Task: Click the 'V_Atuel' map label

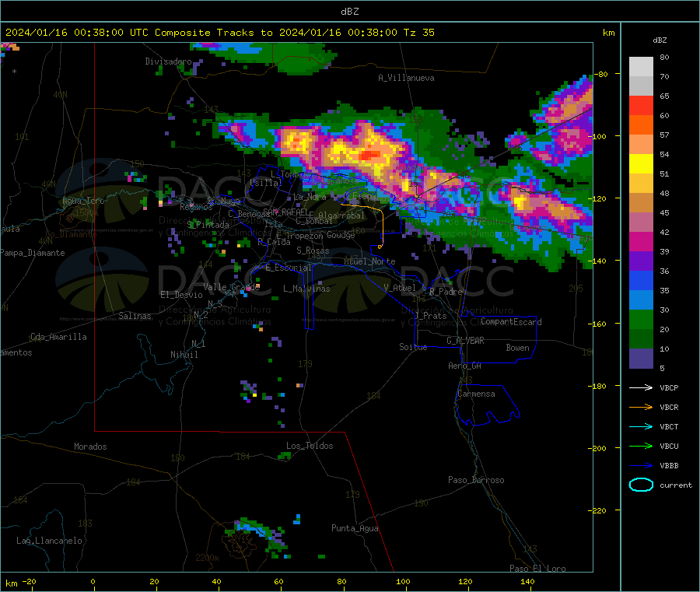Action: pos(400,288)
